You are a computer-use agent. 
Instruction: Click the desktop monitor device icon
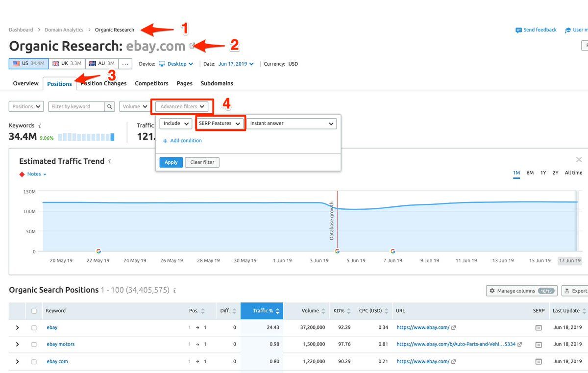(x=162, y=64)
